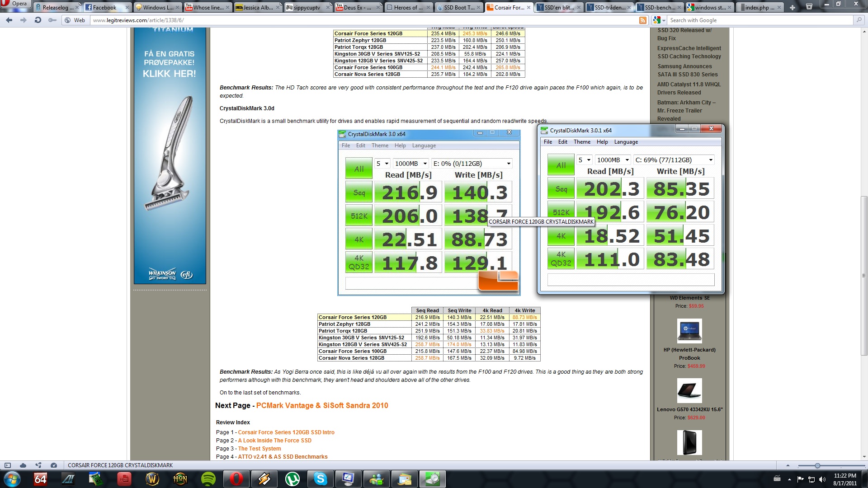868x488 pixels.
Task: Click the CrystalDiskMark drive taskbar icon
Action: [x=433, y=479]
